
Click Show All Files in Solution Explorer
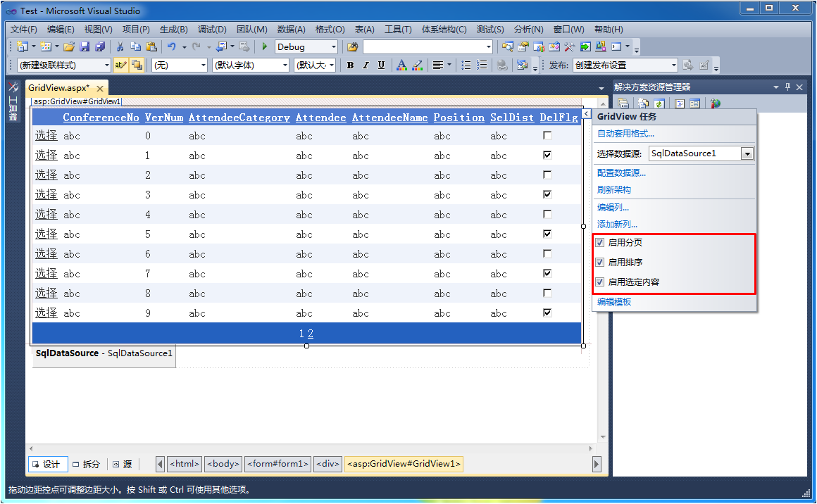coord(644,103)
